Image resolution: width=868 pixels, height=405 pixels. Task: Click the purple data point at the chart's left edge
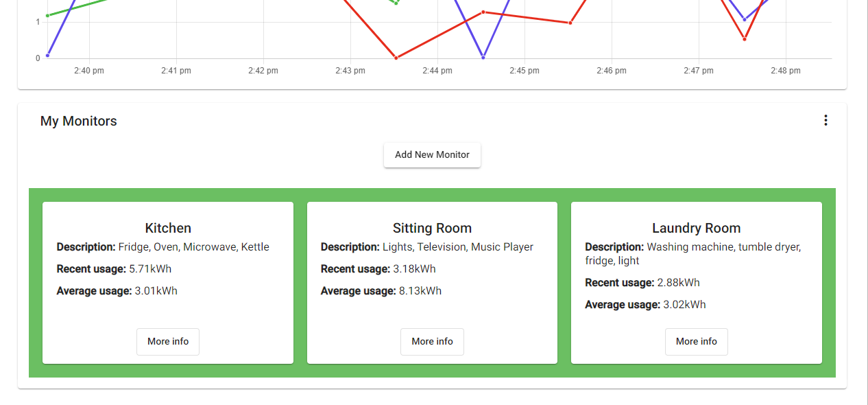point(47,56)
